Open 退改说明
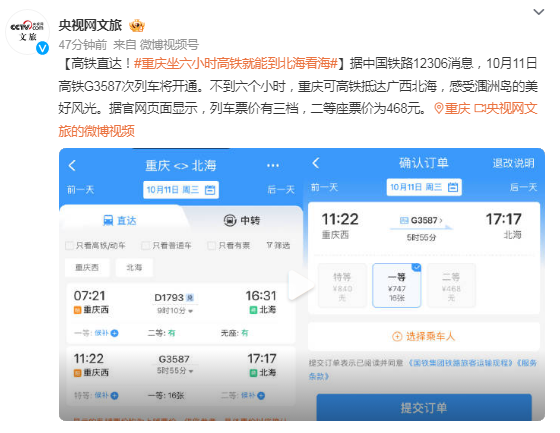 [514, 163]
